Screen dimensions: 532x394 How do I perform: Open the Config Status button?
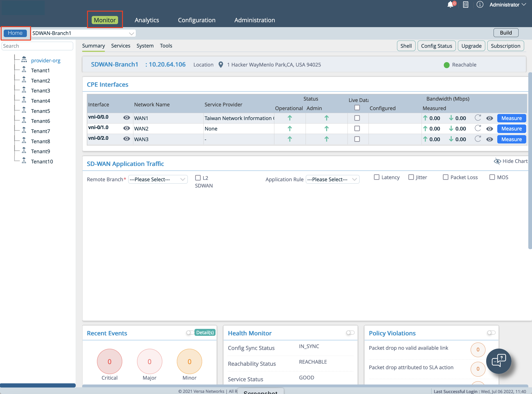pyautogui.click(x=436, y=46)
